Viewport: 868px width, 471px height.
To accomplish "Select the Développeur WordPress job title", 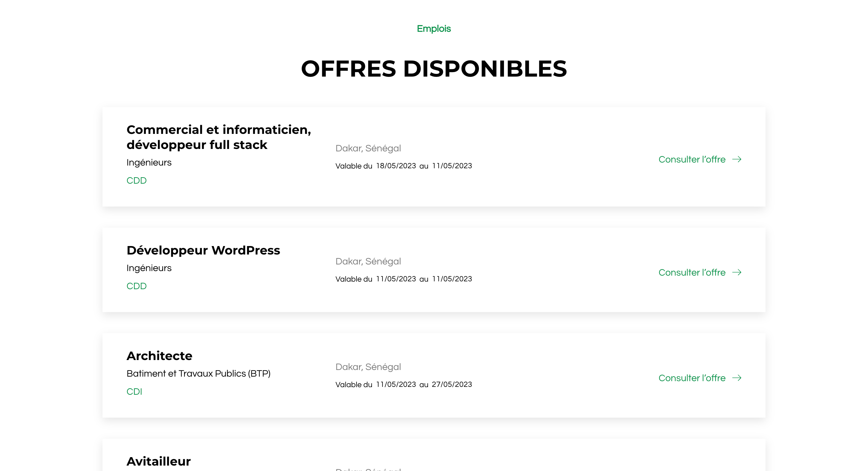I will [203, 250].
